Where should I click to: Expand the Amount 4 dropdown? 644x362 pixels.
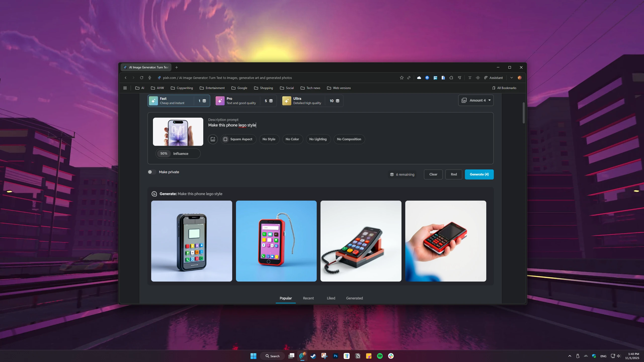(x=476, y=100)
